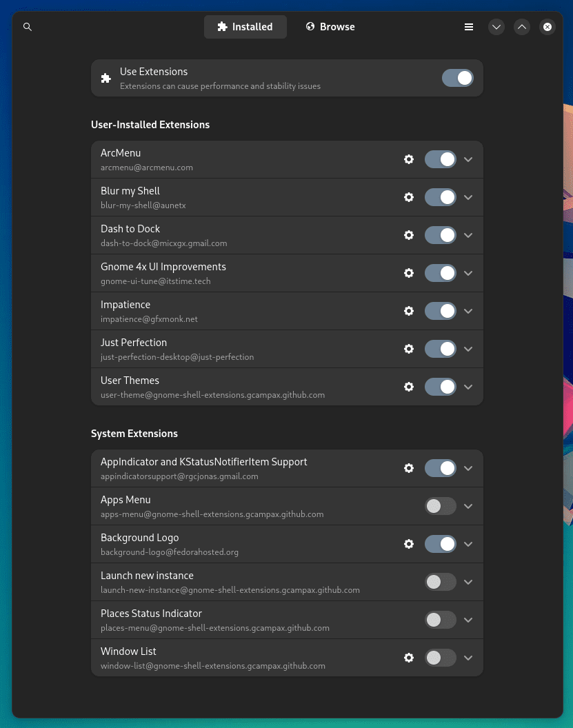Switch to the Browse tab

(330, 27)
